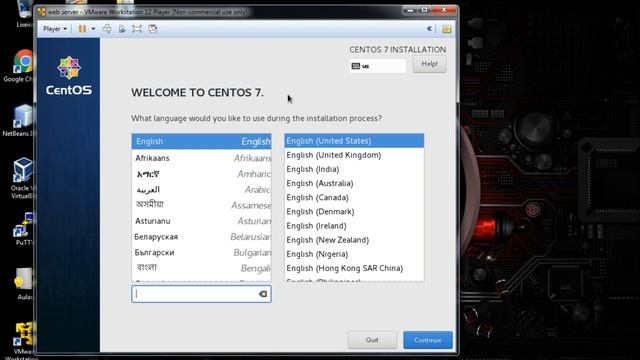Image resolution: width=640 pixels, height=360 pixels.
Task: Pick Assamese from the language list
Action: (202, 205)
